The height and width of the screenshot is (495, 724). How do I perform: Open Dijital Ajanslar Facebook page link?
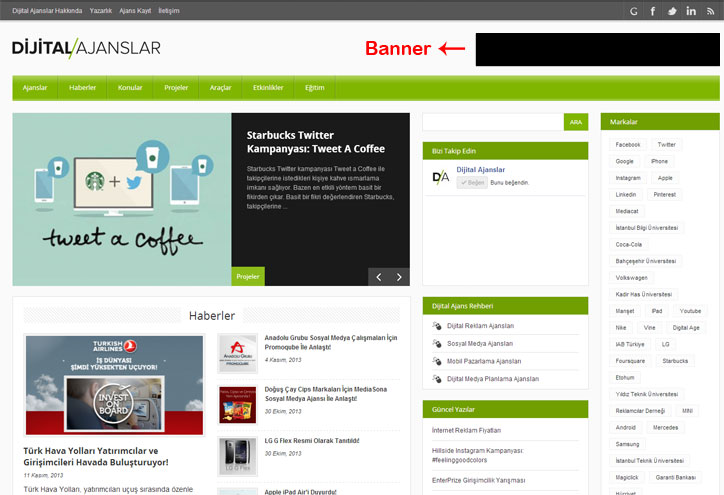pos(481,169)
